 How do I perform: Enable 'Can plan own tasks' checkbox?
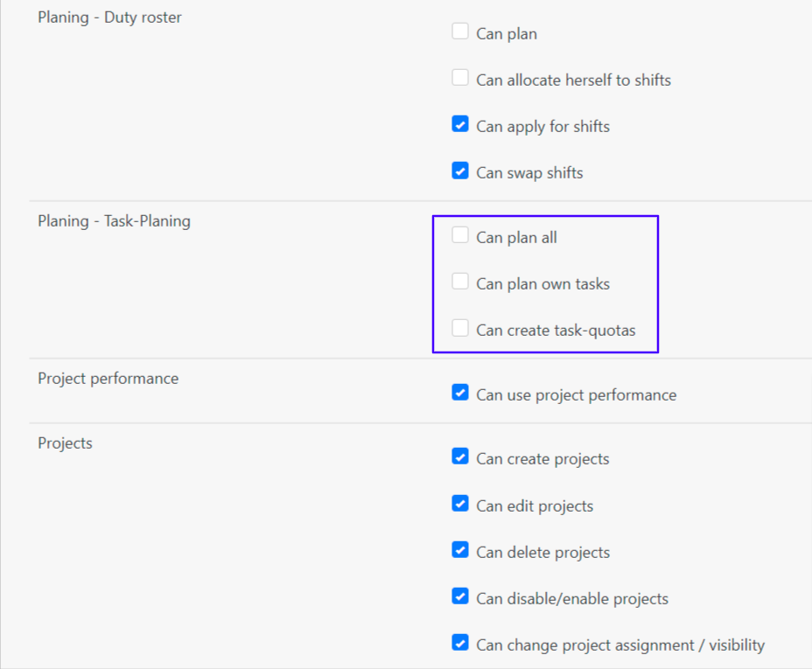coord(460,282)
